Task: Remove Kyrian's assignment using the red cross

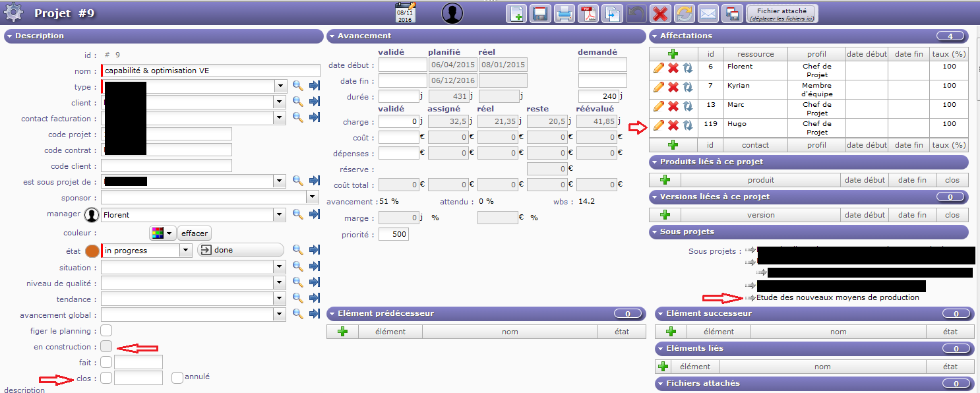Action: click(673, 87)
